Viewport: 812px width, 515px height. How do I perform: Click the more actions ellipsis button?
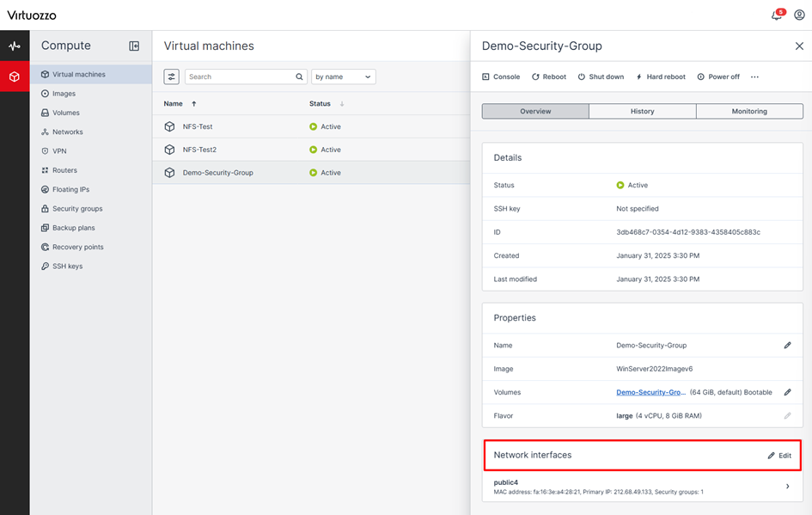[x=754, y=77]
